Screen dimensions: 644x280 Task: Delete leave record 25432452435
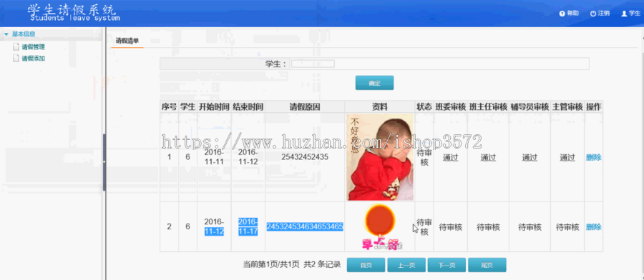tap(593, 157)
